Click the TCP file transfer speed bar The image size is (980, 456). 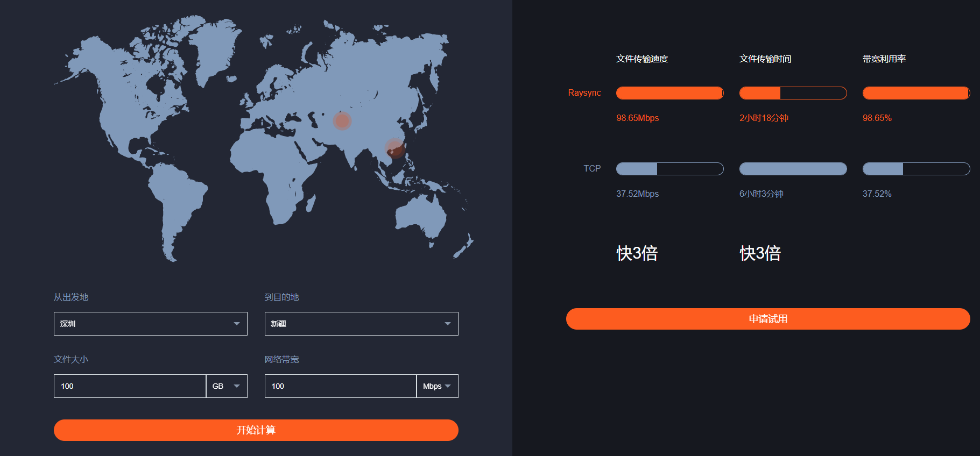pos(669,169)
